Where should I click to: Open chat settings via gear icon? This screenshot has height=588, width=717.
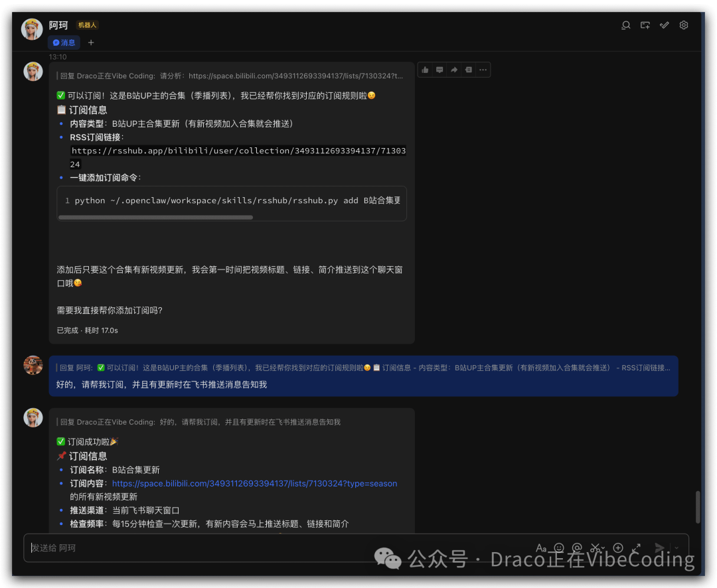pyautogui.click(x=684, y=25)
